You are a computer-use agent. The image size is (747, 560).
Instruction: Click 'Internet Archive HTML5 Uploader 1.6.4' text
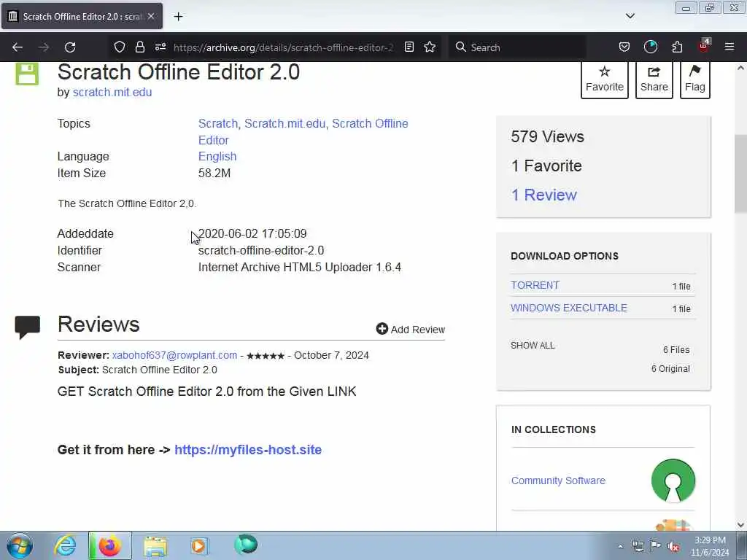pyautogui.click(x=300, y=267)
